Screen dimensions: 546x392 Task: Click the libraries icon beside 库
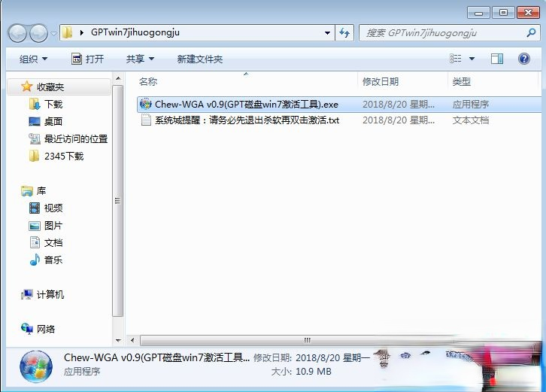(27, 190)
